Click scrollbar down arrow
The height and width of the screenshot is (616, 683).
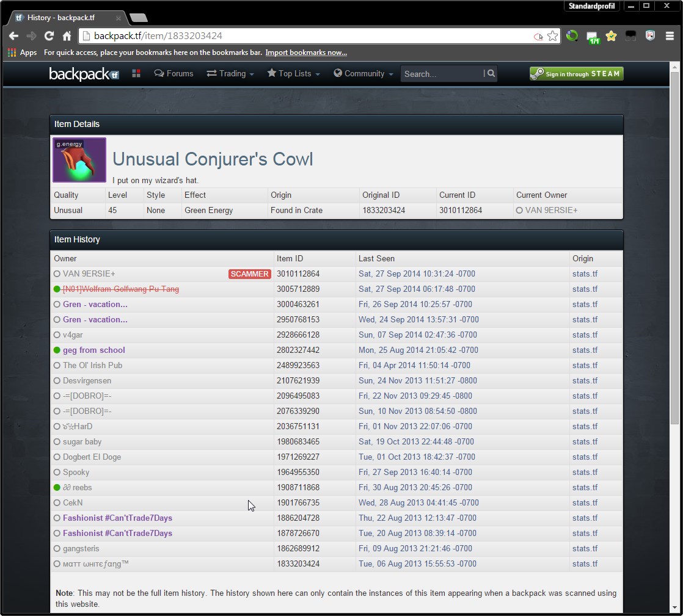tap(674, 607)
